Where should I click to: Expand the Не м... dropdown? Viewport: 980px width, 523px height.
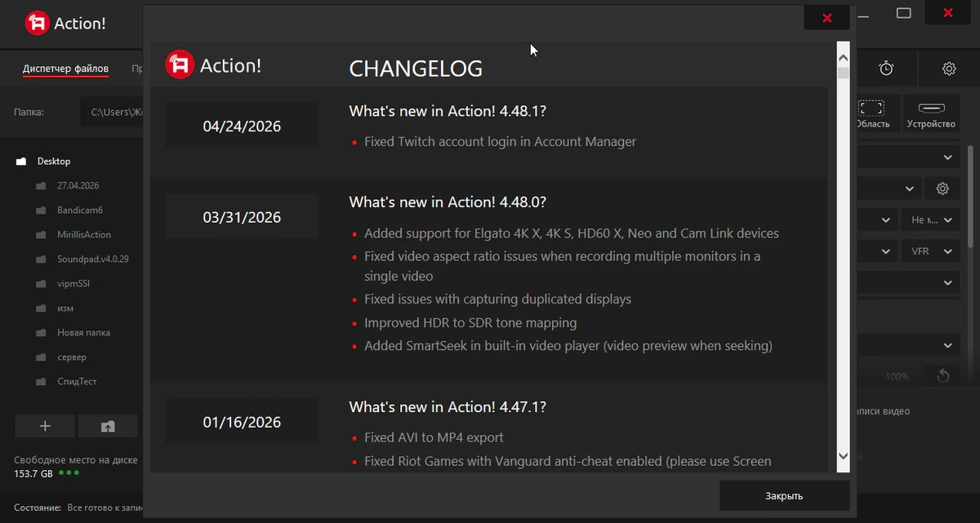point(930,219)
